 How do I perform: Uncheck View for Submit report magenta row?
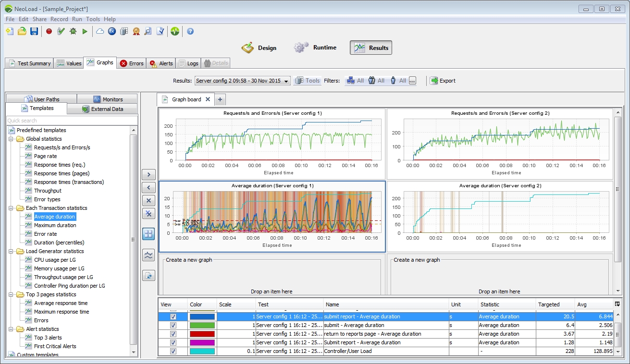click(x=173, y=343)
